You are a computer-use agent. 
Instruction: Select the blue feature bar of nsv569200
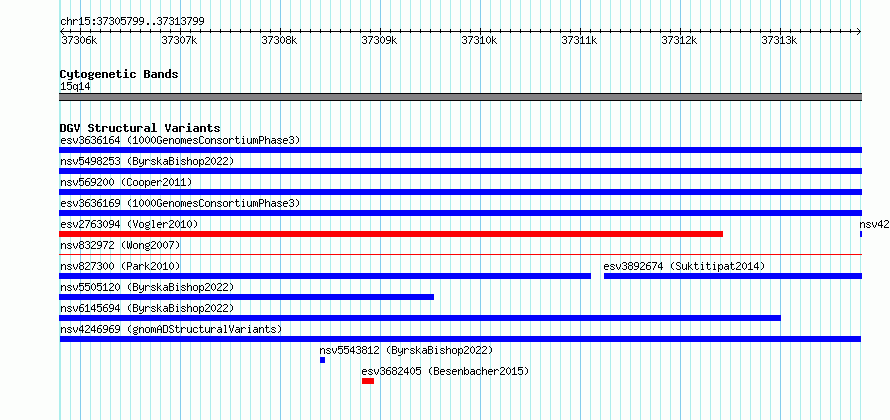460,192
